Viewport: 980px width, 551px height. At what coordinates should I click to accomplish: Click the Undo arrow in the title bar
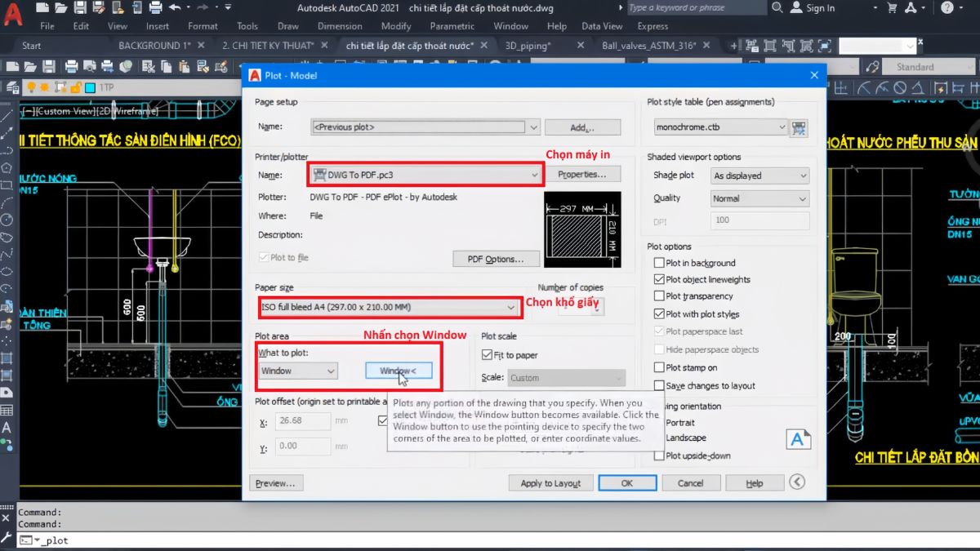pyautogui.click(x=176, y=8)
